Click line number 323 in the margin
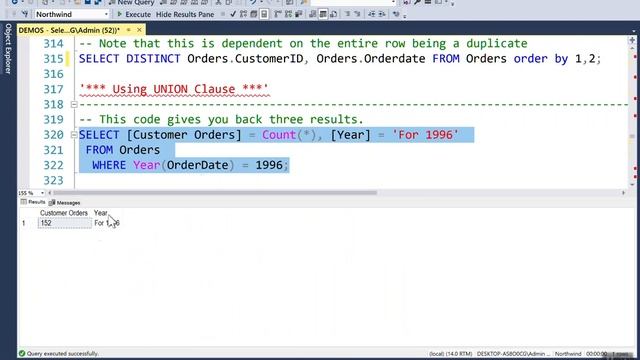640x360 pixels. pos(53,180)
